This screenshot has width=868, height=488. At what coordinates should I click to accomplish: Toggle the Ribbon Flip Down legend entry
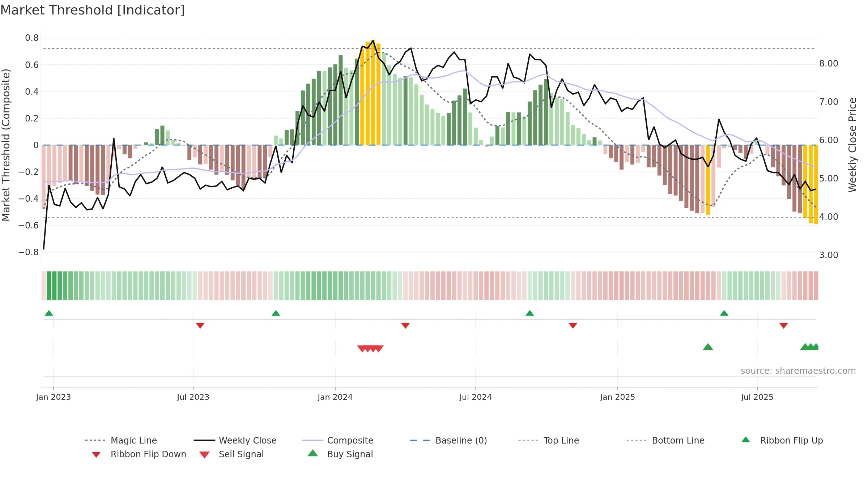(139, 454)
